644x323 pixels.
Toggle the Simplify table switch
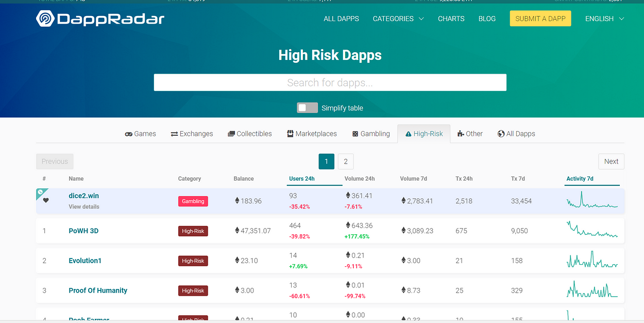[308, 108]
